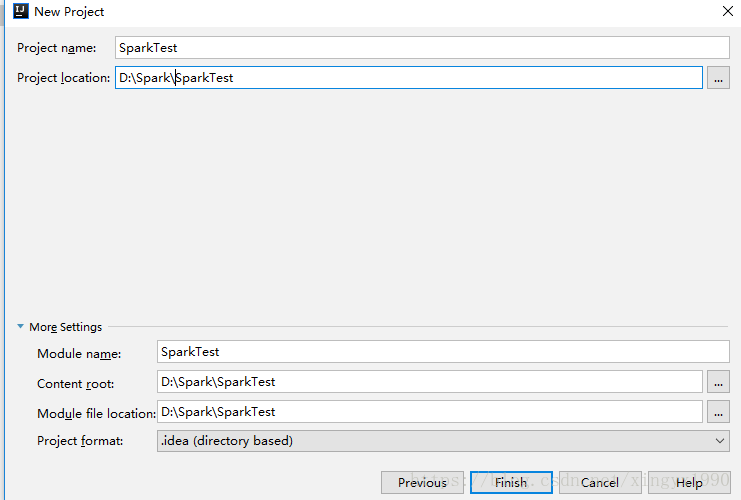The image size is (741, 500).
Task: Click the Module name label
Action: (x=79, y=353)
